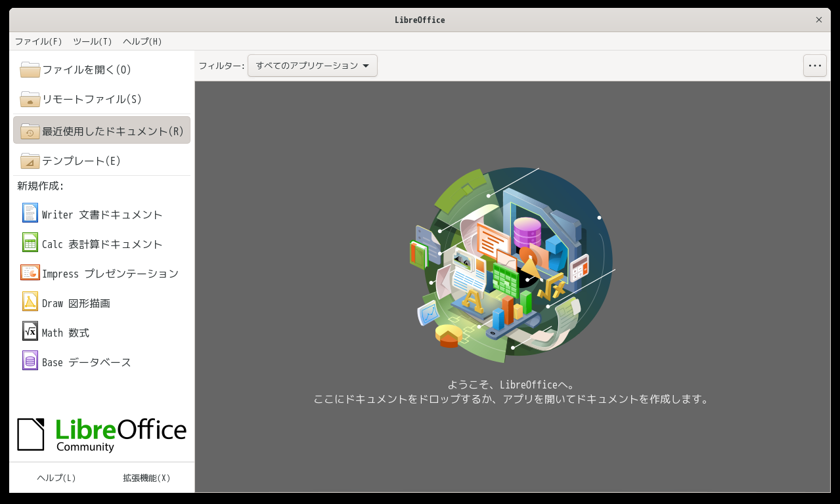Screen dimensions: 840x504
Task: Create a Math 数式 document
Action: point(66,333)
